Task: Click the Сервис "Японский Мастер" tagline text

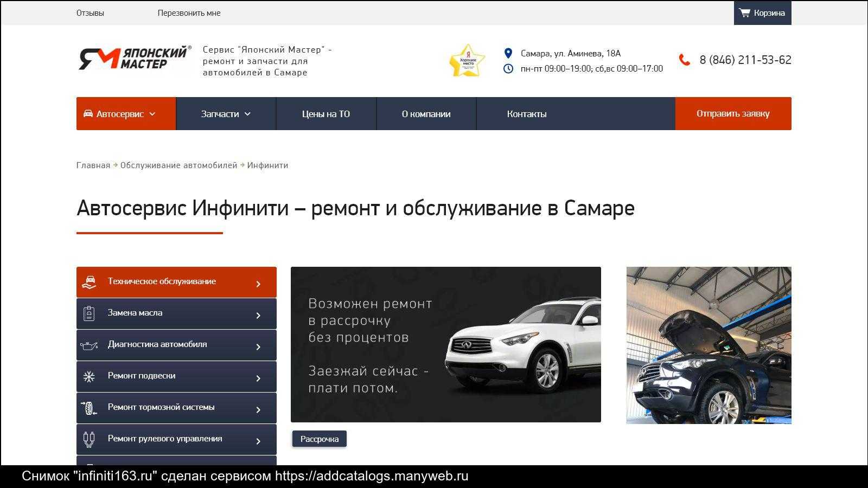Action: (267, 61)
